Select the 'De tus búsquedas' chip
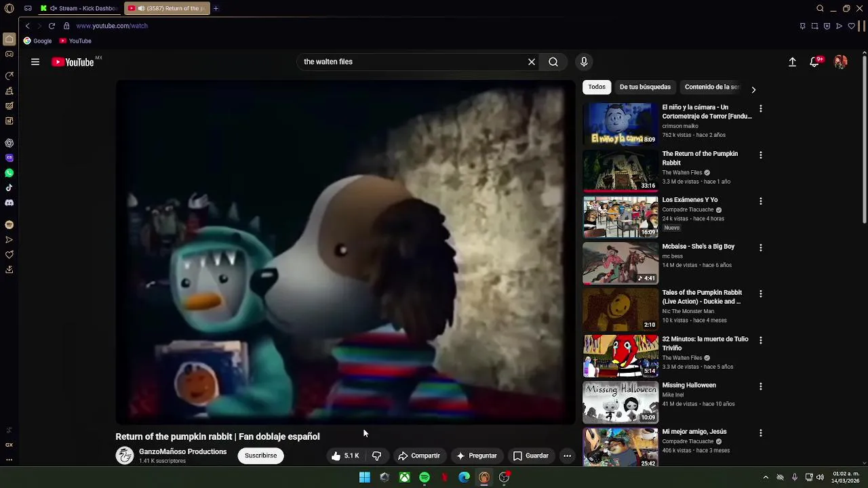Viewport: 868px width, 488px height. pyautogui.click(x=645, y=87)
